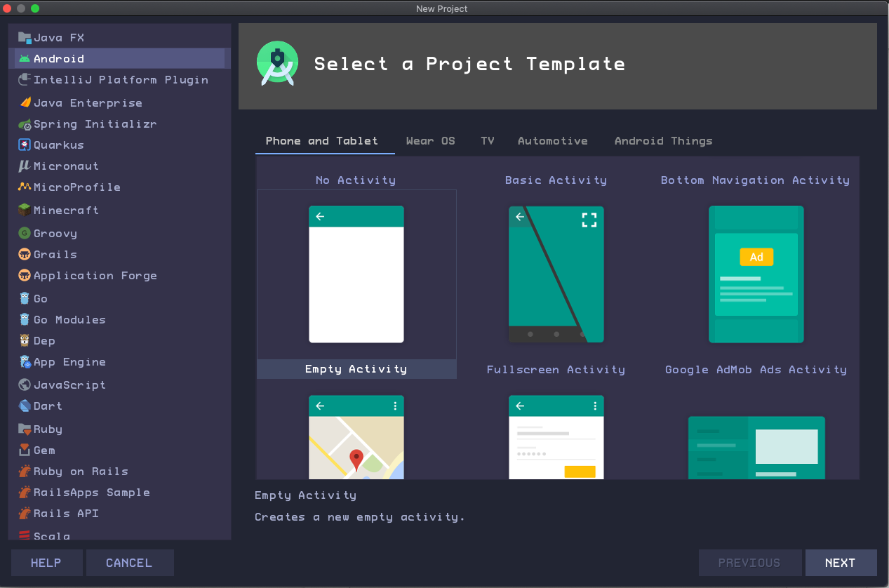The width and height of the screenshot is (889, 588).
Task: Click the Spring Initializr icon
Action: coord(25,124)
